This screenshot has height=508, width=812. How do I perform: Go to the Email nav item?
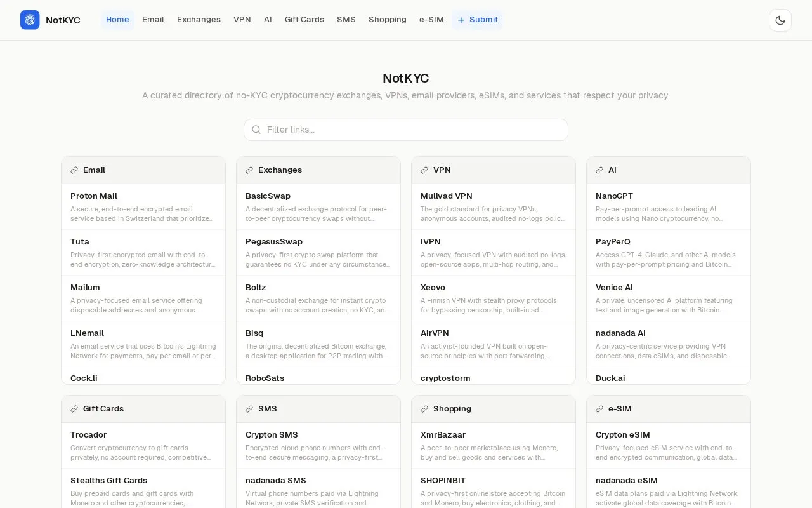[x=153, y=20]
